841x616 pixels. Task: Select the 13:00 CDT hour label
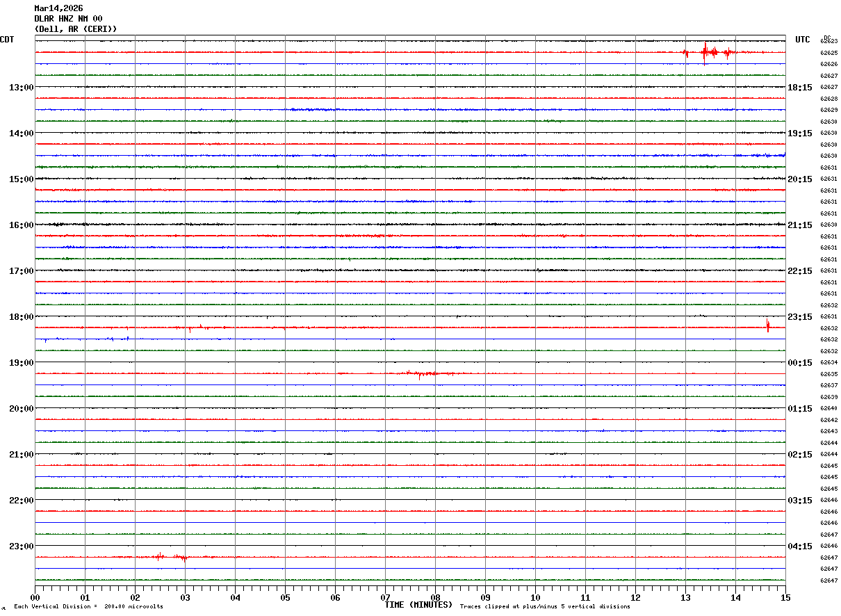coord(22,88)
